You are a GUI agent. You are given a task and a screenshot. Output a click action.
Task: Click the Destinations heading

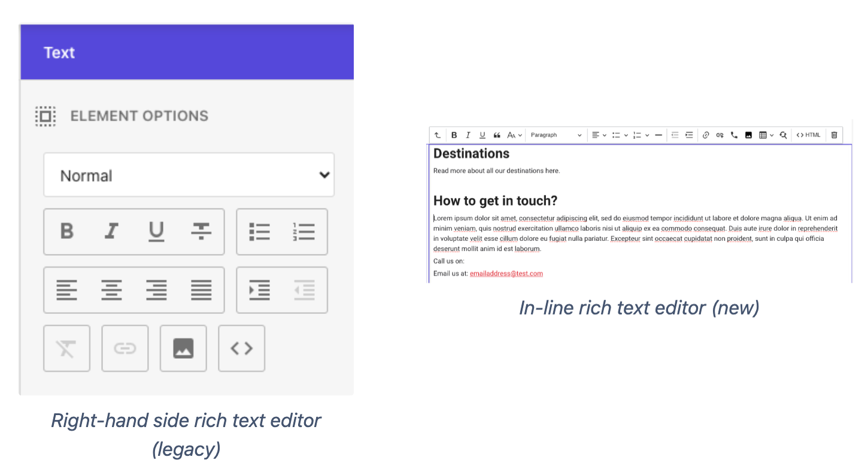click(x=471, y=153)
